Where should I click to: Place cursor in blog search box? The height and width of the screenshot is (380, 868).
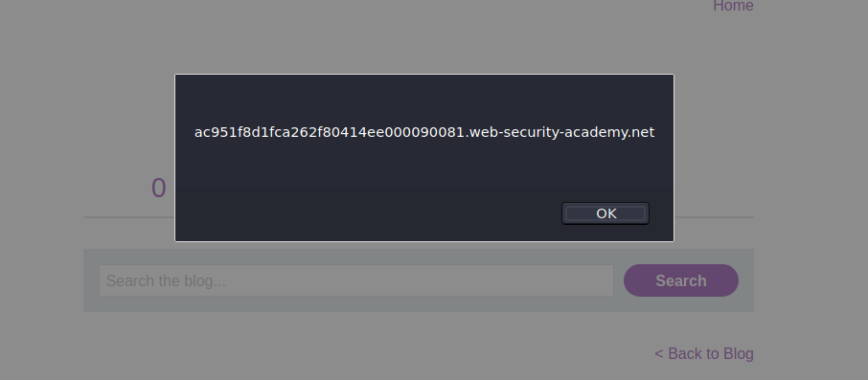click(x=356, y=280)
